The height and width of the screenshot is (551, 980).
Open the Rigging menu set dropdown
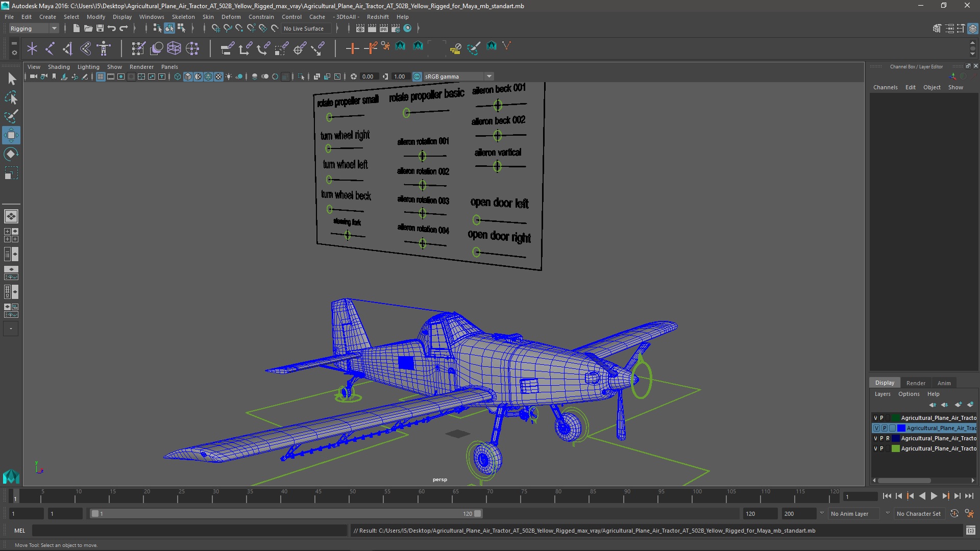(33, 29)
